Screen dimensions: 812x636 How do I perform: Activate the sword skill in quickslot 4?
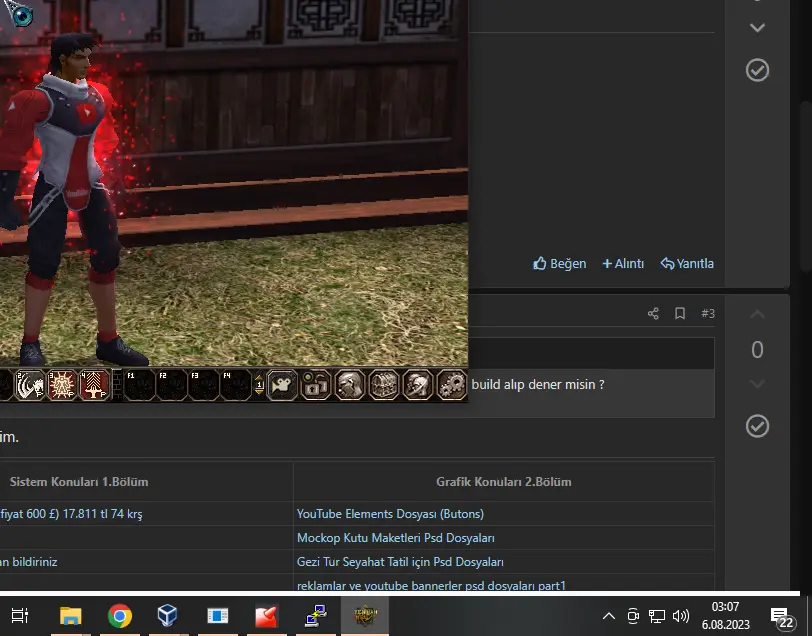click(94, 385)
